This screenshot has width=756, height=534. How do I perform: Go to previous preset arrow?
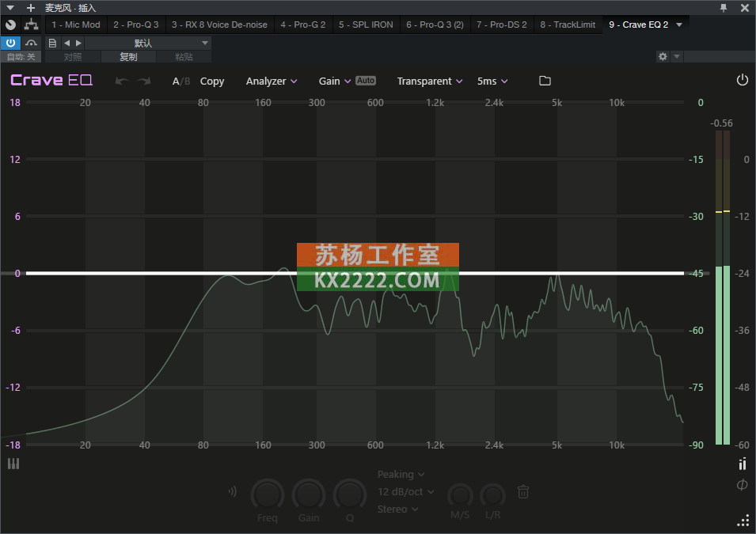(x=67, y=43)
